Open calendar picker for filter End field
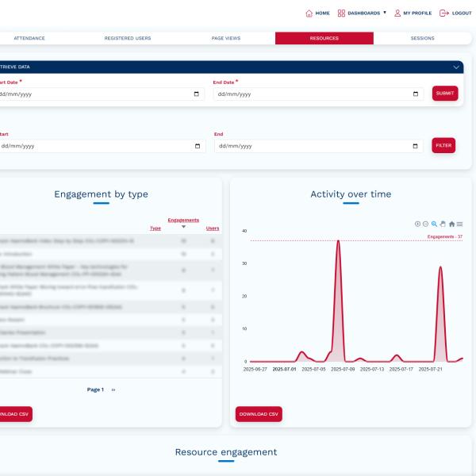 (416, 146)
